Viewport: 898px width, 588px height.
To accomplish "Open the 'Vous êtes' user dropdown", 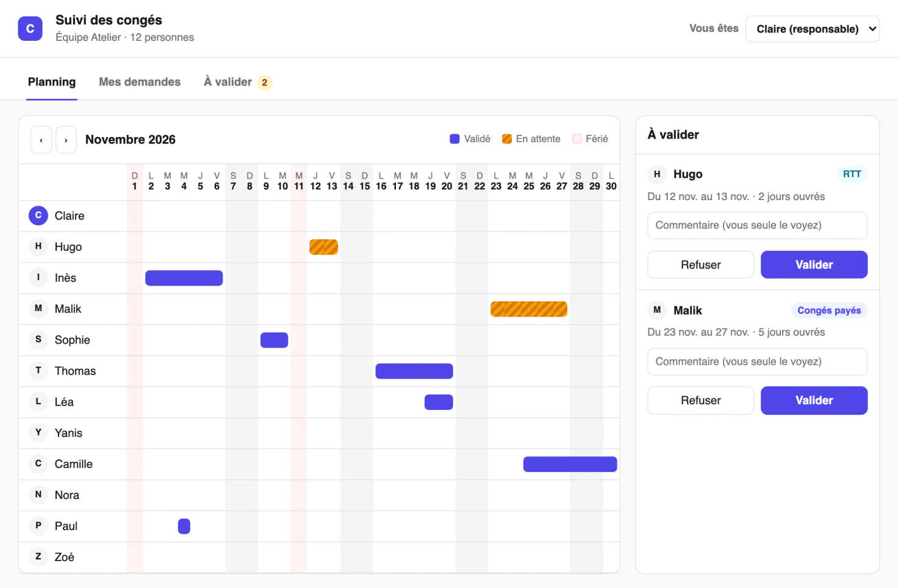I will [x=813, y=29].
